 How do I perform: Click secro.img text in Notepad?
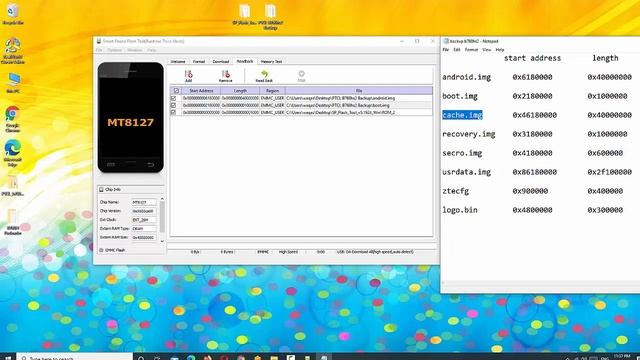(462, 153)
